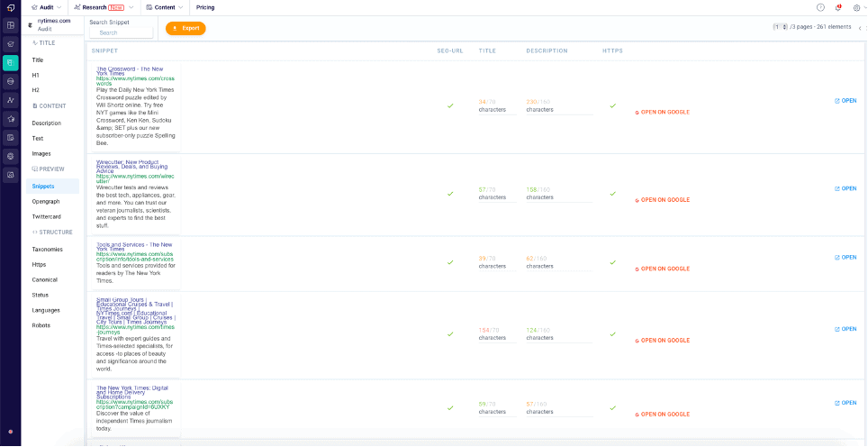This screenshot has height=447, width=868.
Task: Open notifications bell with red badge
Action: [x=838, y=8]
